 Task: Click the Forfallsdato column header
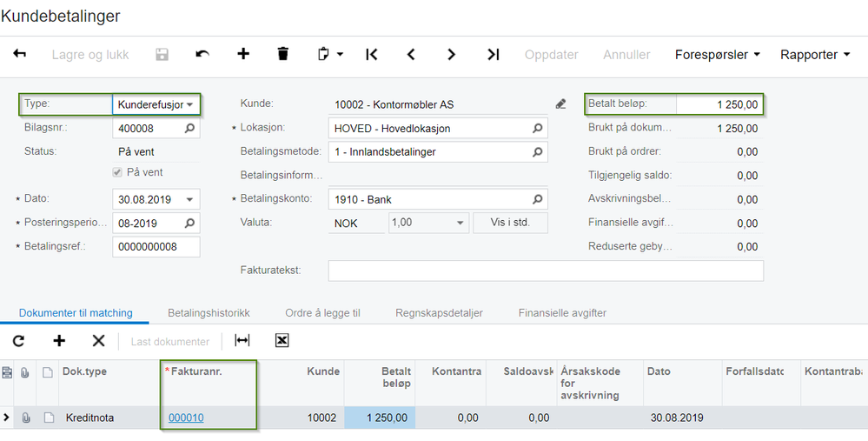[x=761, y=383]
